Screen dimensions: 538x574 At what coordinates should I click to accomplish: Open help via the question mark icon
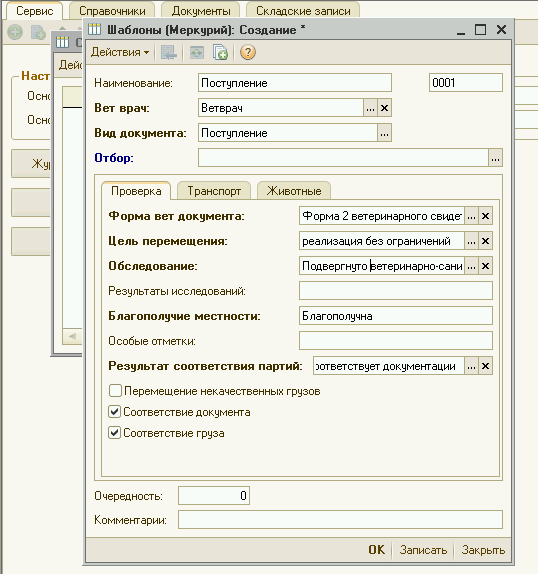coord(248,52)
